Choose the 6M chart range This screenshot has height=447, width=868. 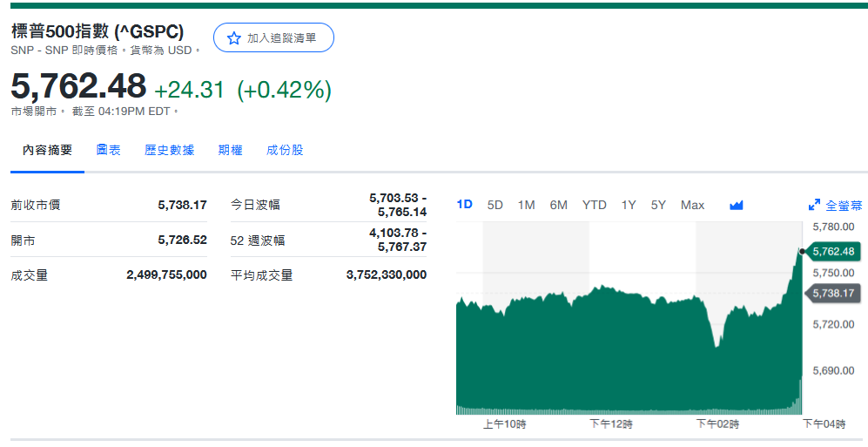point(558,205)
